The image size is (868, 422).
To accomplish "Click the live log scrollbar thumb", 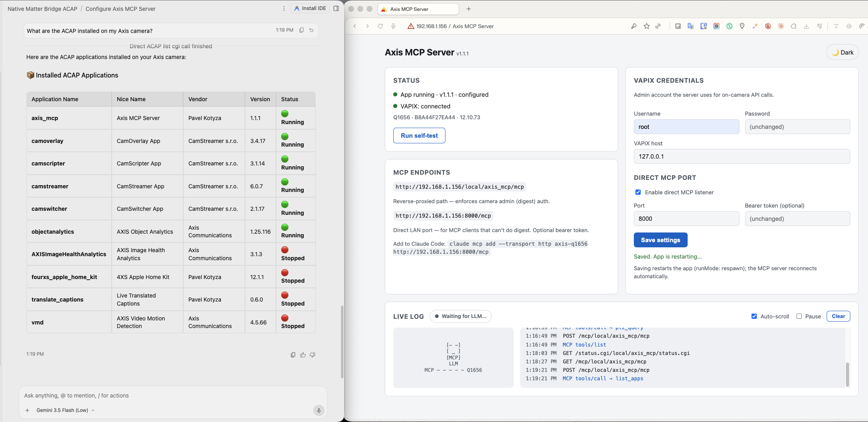I will point(848,375).
